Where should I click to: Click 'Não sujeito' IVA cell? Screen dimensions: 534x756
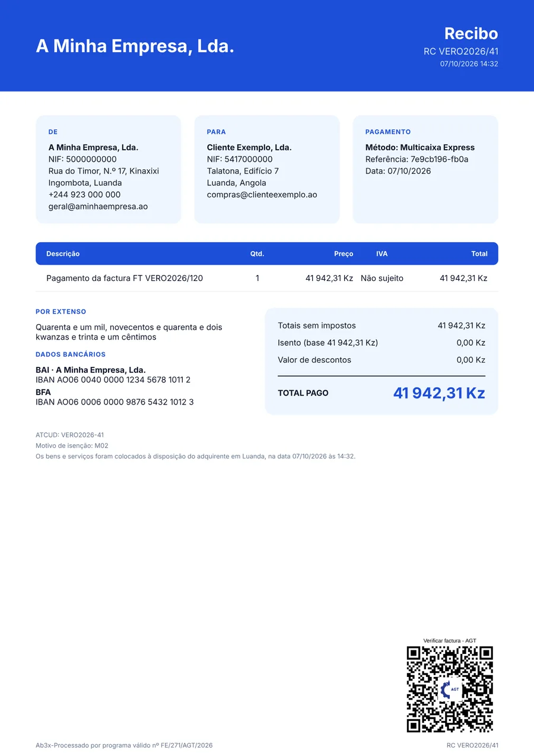[382, 278]
